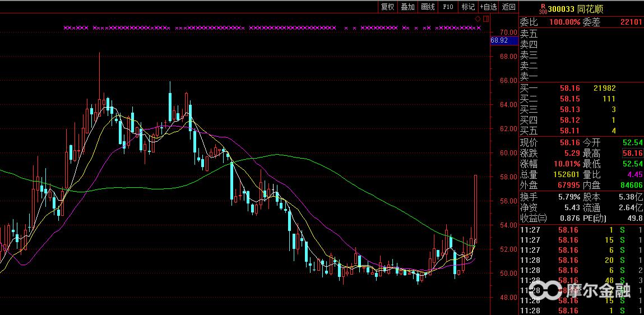Add the stock via +自选 button
The height and width of the screenshot is (315, 644).
[488, 7]
